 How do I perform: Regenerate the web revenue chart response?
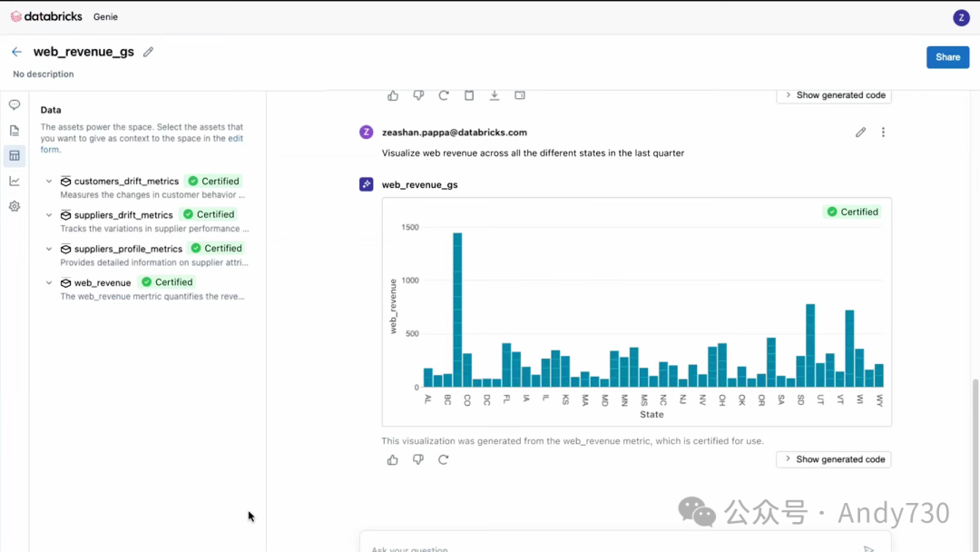coord(443,459)
